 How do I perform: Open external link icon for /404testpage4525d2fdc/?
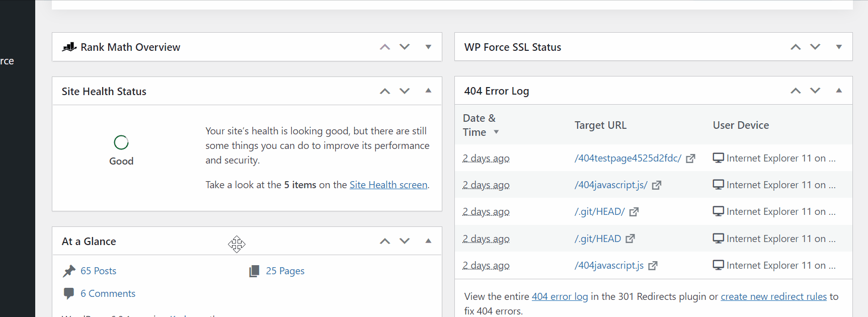click(691, 158)
